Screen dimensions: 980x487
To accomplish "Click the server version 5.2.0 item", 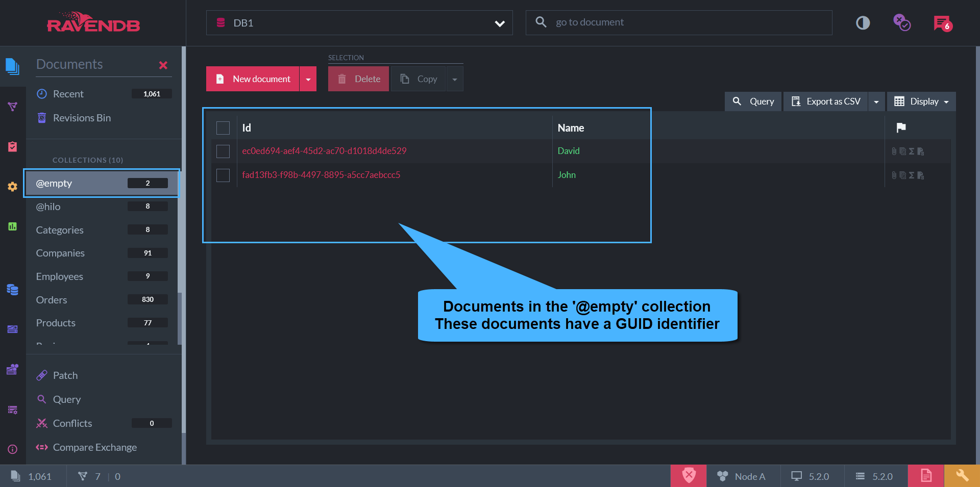I will 874,476.
